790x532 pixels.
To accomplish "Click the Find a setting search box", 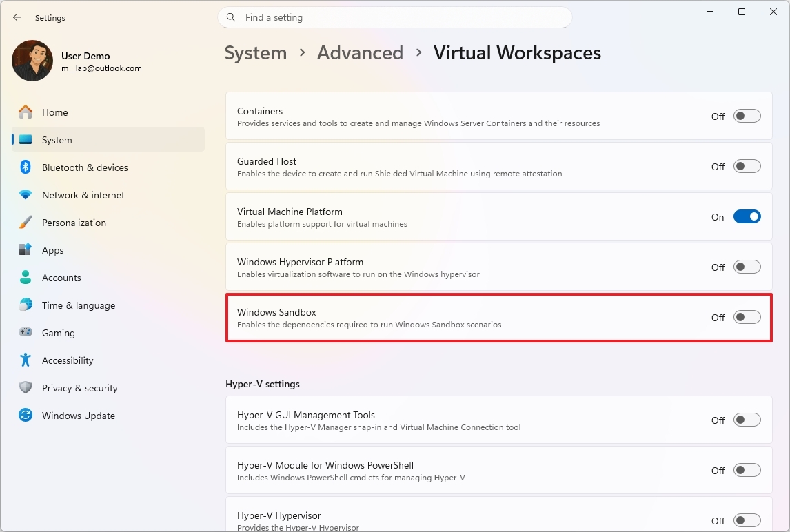I will [394, 17].
